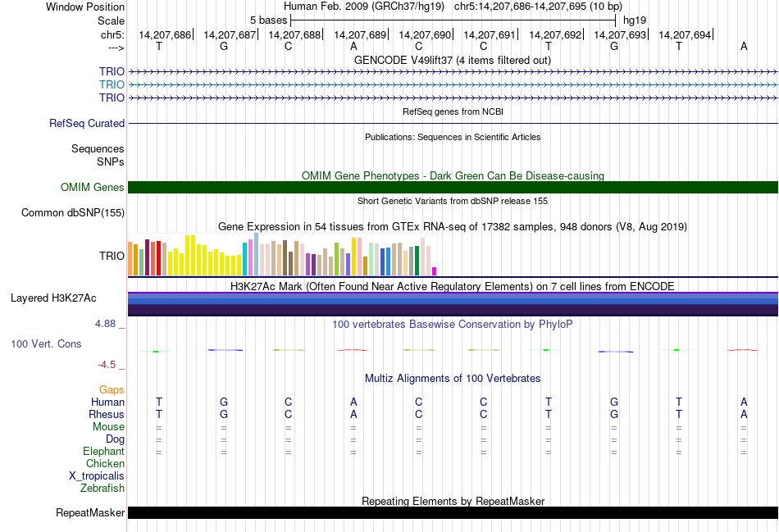Click the '5 bases' scale bar text
Screen dimensions: 779x532
click(268, 20)
